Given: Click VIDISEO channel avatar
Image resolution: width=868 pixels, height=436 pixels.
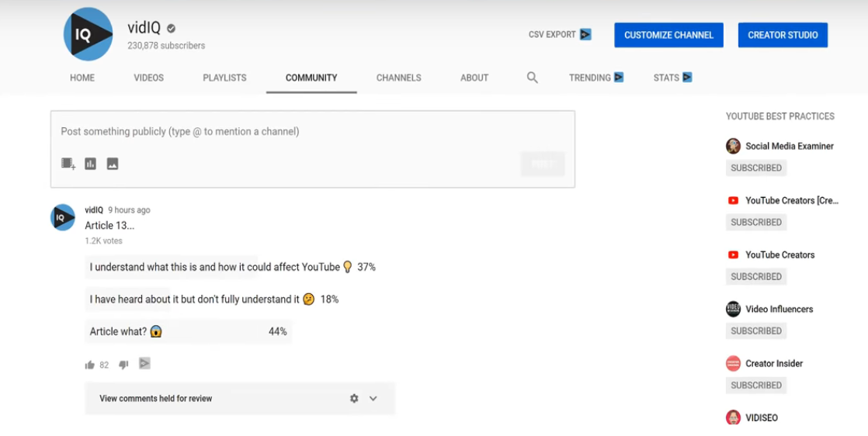Looking at the screenshot, I should (733, 417).
